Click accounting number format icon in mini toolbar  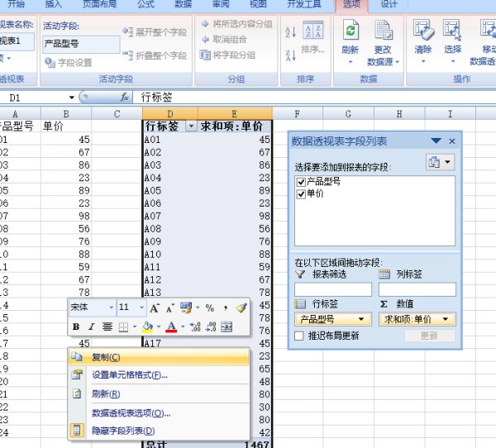[186, 307]
